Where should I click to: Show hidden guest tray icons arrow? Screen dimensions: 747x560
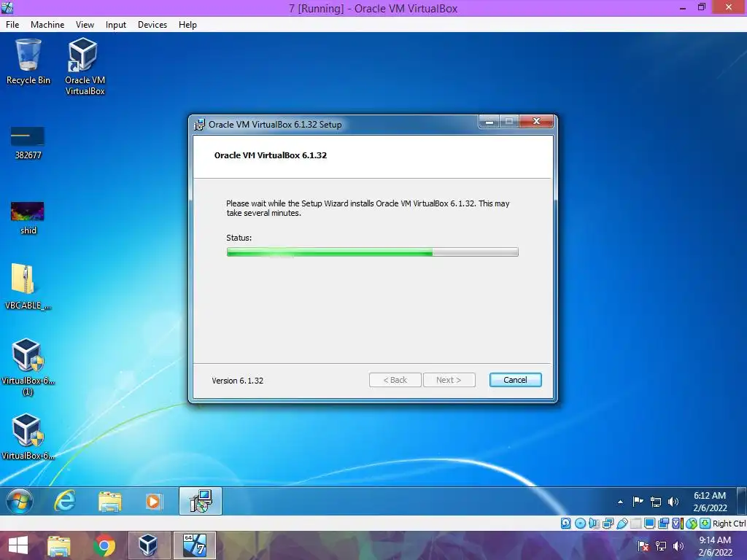[620, 502]
